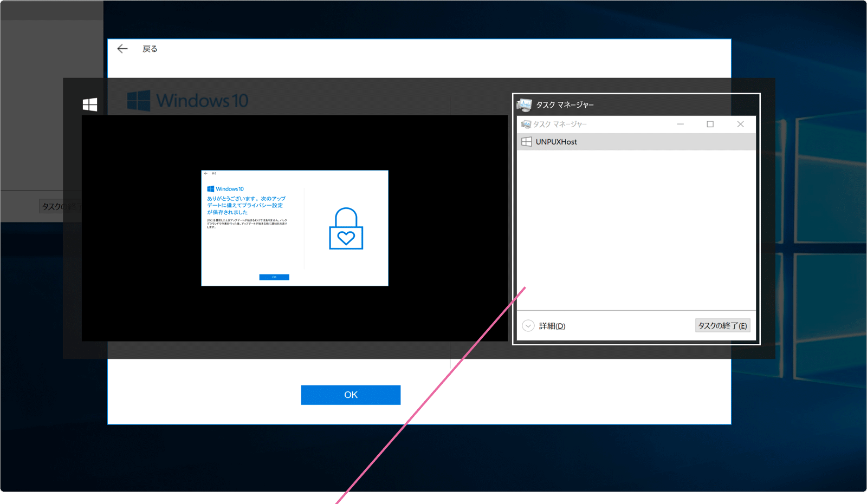Click the lock with heart privacy icon

(346, 228)
